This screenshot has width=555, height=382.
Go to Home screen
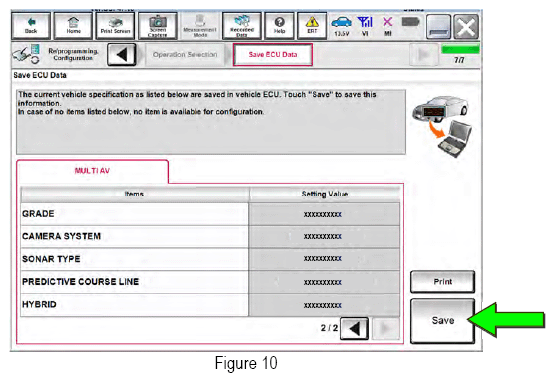pyautogui.click(x=73, y=26)
